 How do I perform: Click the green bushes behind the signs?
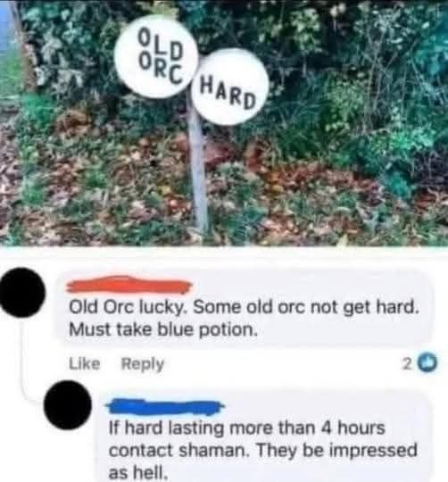pyautogui.click(x=338, y=62)
